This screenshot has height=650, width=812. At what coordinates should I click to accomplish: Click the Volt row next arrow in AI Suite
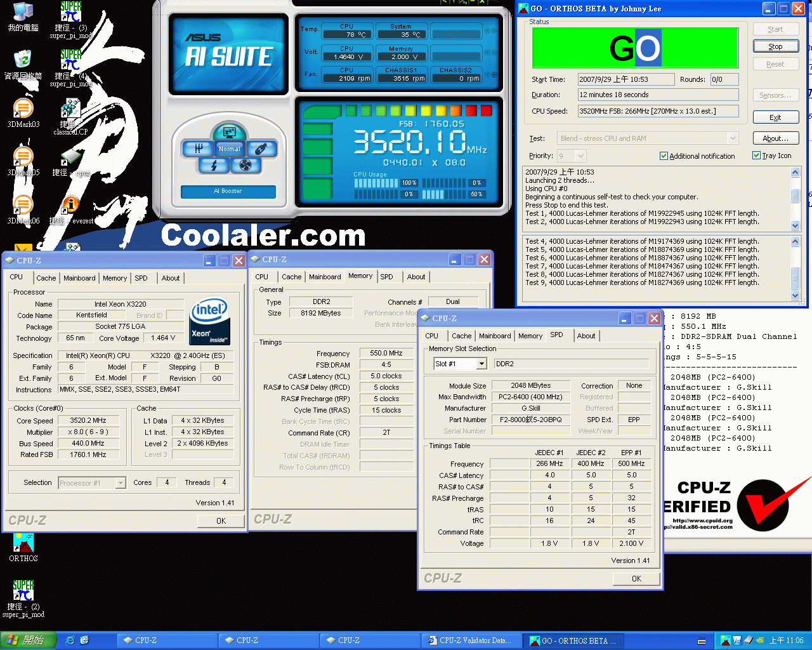coord(494,53)
